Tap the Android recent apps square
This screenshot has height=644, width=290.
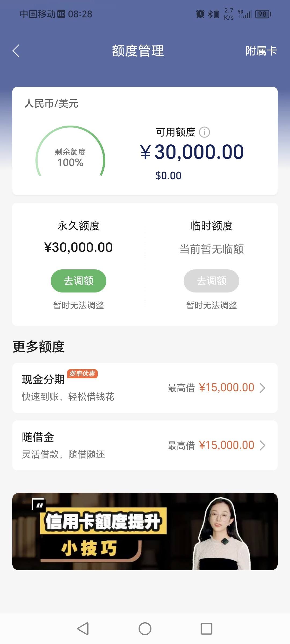point(206,628)
